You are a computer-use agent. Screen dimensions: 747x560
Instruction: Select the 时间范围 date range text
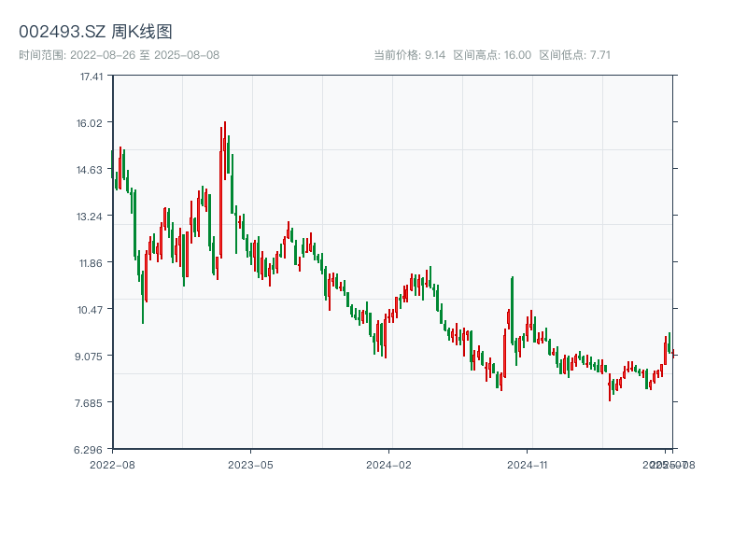pyautogui.click(x=119, y=55)
